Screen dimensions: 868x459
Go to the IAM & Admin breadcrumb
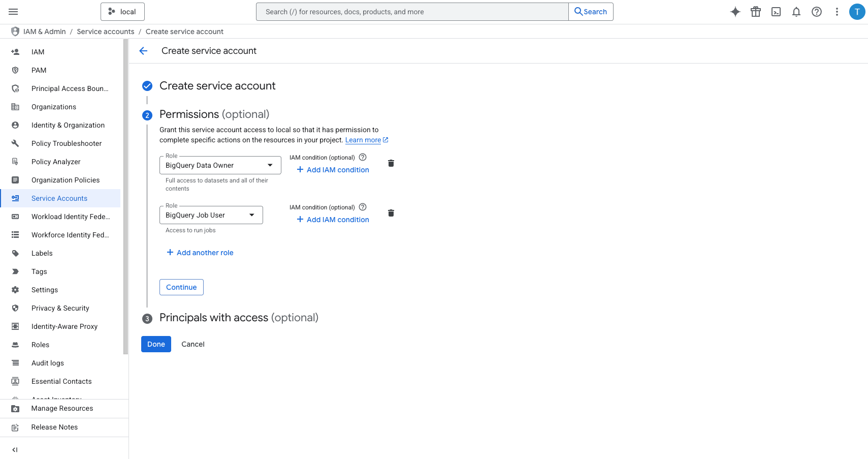click(x=45, y=32)
